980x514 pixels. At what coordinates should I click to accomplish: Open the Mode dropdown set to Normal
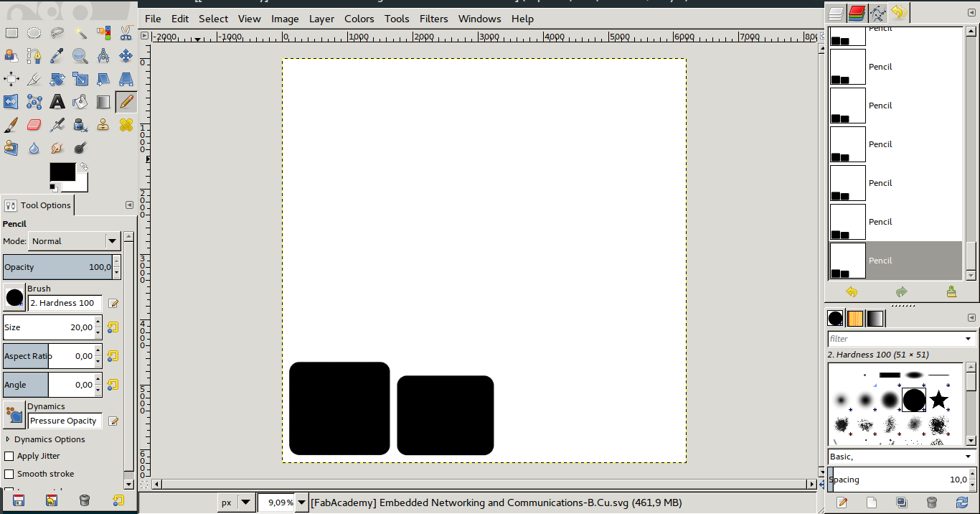pyautogui.click(x=74, y=241)
